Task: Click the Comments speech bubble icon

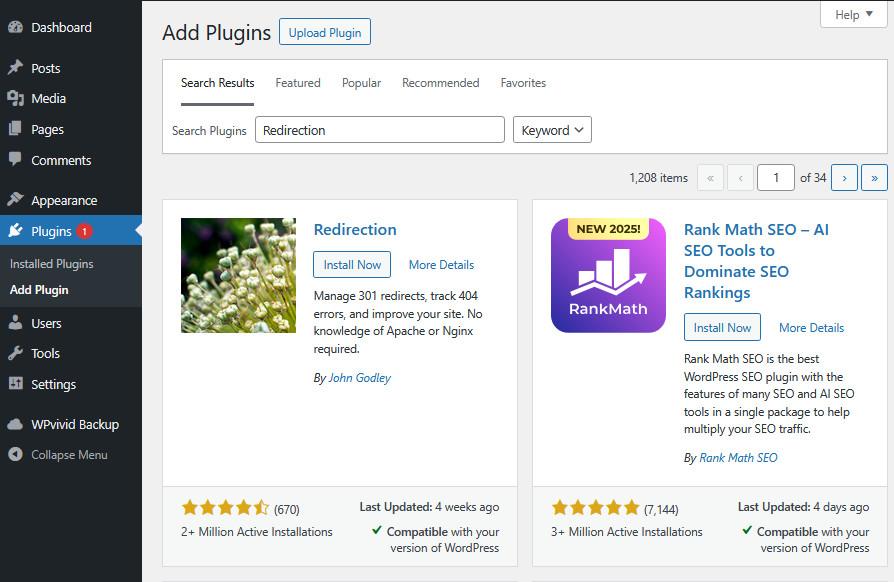Action: 15,159
